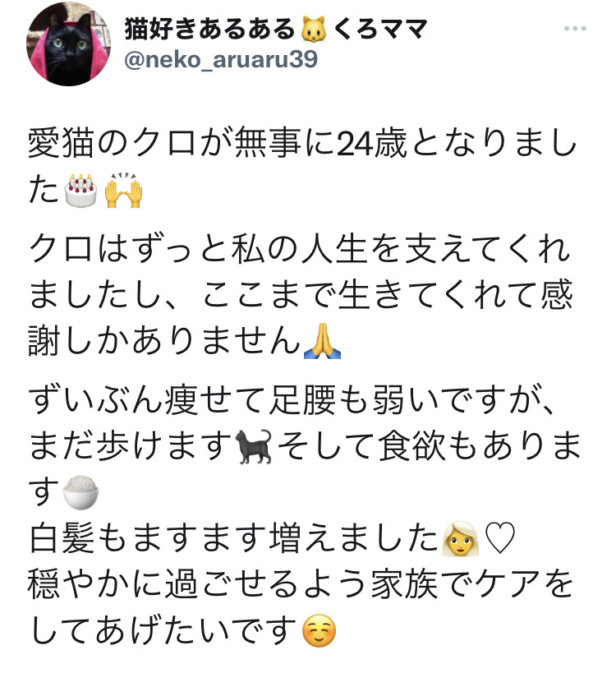The width and height of the screenshot is (616, 673).
Task: Click the text 24歳 in first line
Action: (371, 144)
